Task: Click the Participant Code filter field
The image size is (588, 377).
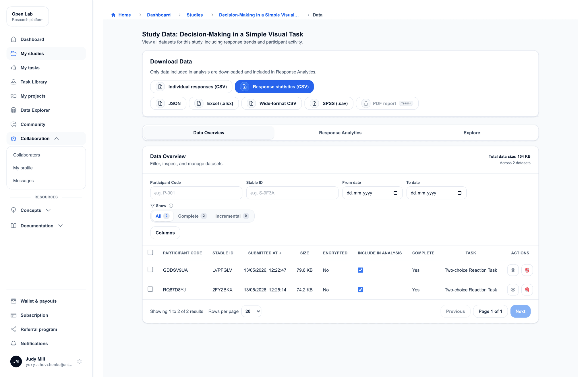Action: point(196,193)
